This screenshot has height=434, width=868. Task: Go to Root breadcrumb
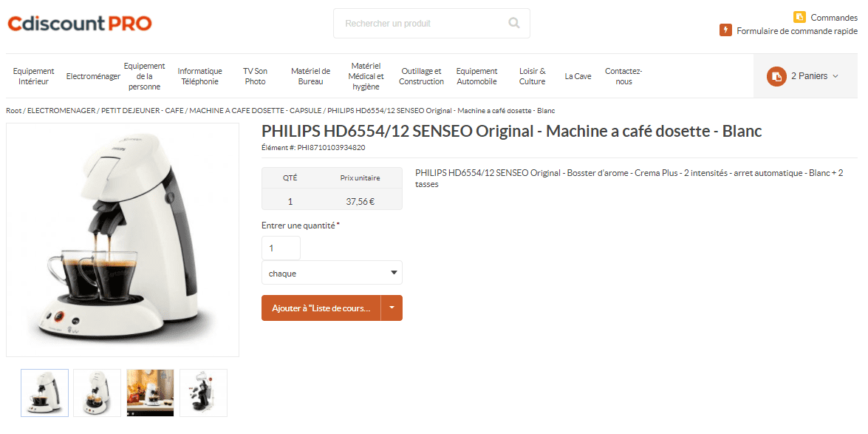coord(14,111)
